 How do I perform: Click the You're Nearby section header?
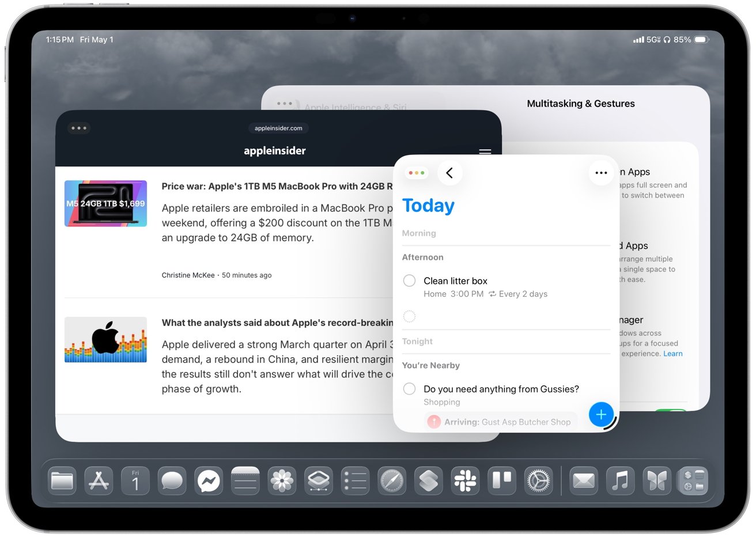point(431,366)
